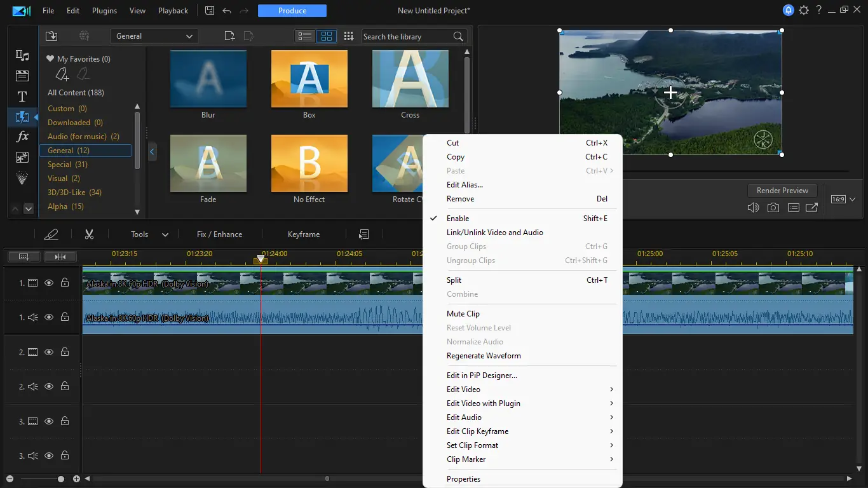Open the General category dropdown
This screenshot has width=868, height=488.
[154, 36]
